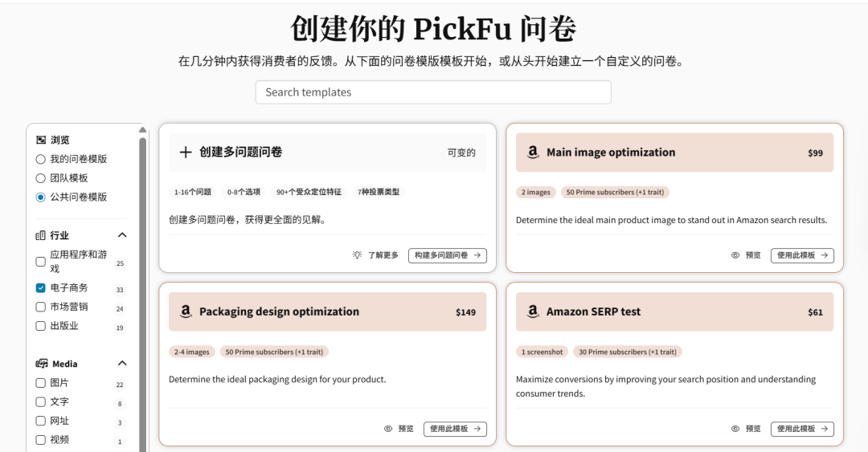Click the 行业 industry building icon
868x452 pixels.
tap(40, 235)
